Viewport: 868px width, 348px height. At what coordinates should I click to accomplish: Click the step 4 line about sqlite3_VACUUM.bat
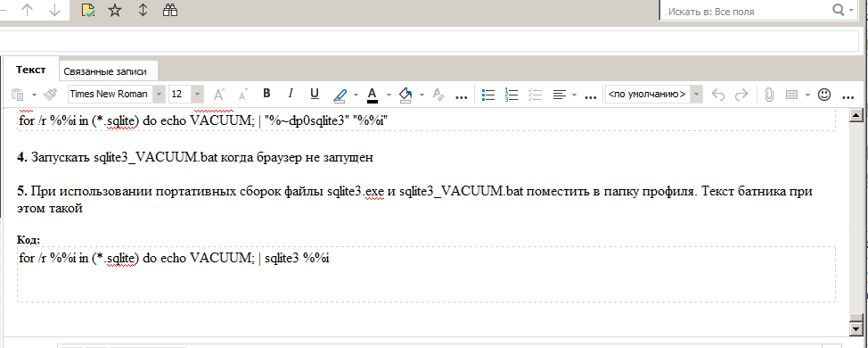pos(195,157)
